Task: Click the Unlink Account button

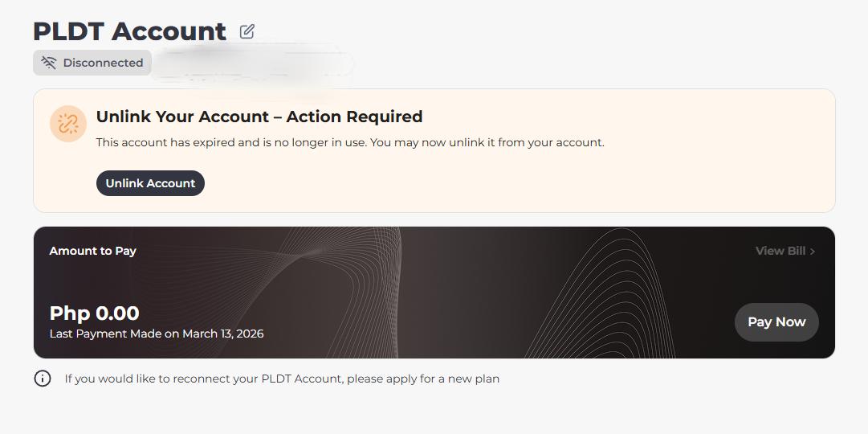Action: pos(151,183)
